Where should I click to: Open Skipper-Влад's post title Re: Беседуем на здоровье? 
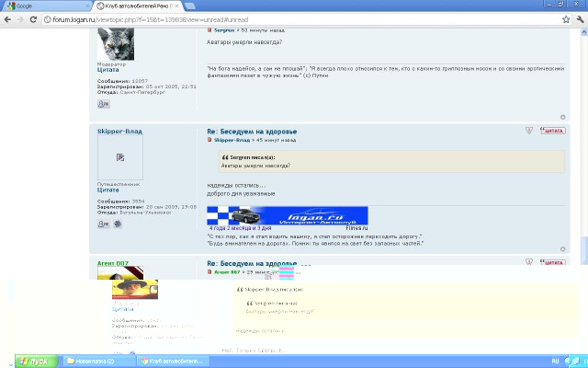252,132
